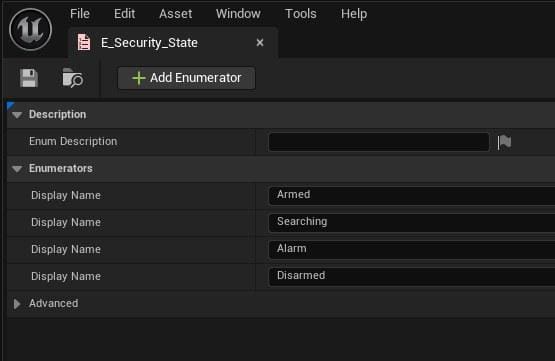This screenshot has height=361, width=555.
Task: Edit the Alarm display name field
Action: coord(412,250)
